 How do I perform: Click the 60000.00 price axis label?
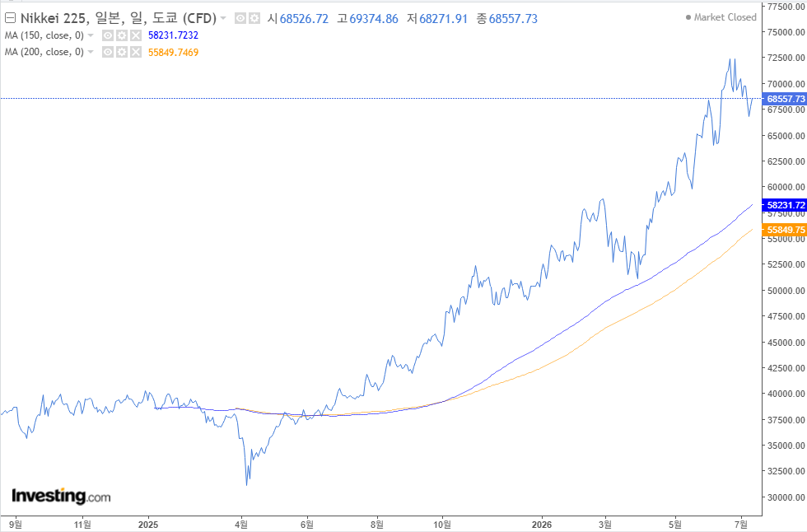786,187
